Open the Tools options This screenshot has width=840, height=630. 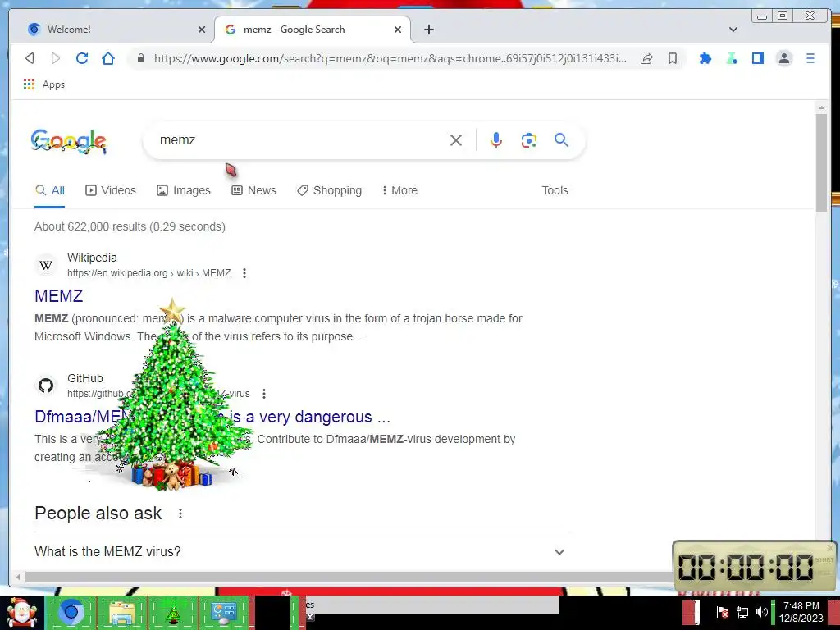(x=555, y=190)
